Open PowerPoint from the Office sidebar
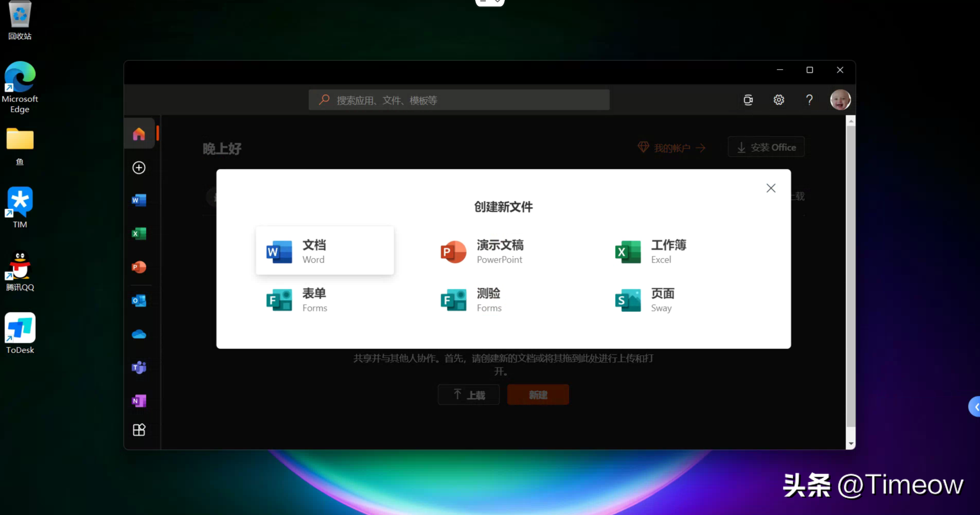This screenshot has height=515, width=980. pos(139,267)
